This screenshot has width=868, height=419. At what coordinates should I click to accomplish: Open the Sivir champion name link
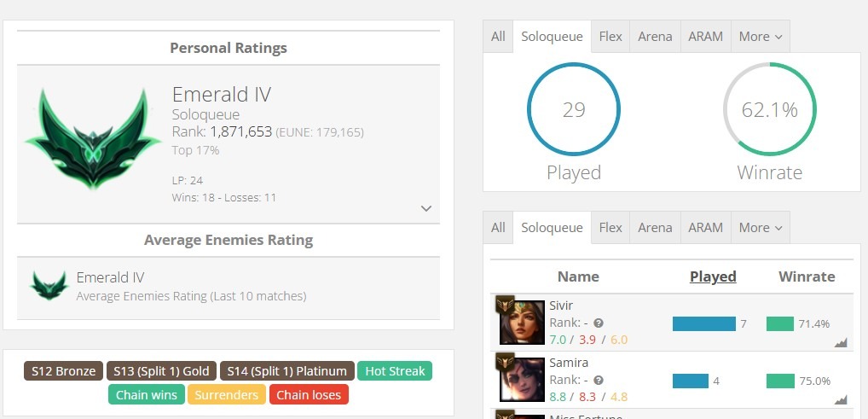click(x=561, y=306)
